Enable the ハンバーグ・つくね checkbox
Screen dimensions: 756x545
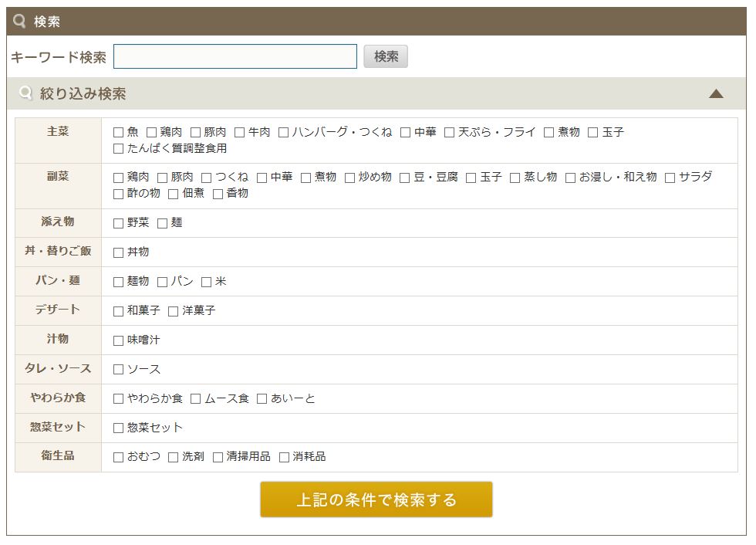coord(284,133)
